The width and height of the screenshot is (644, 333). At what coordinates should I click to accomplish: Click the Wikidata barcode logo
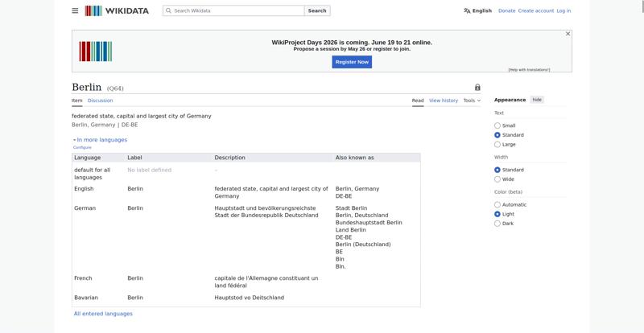93,10
